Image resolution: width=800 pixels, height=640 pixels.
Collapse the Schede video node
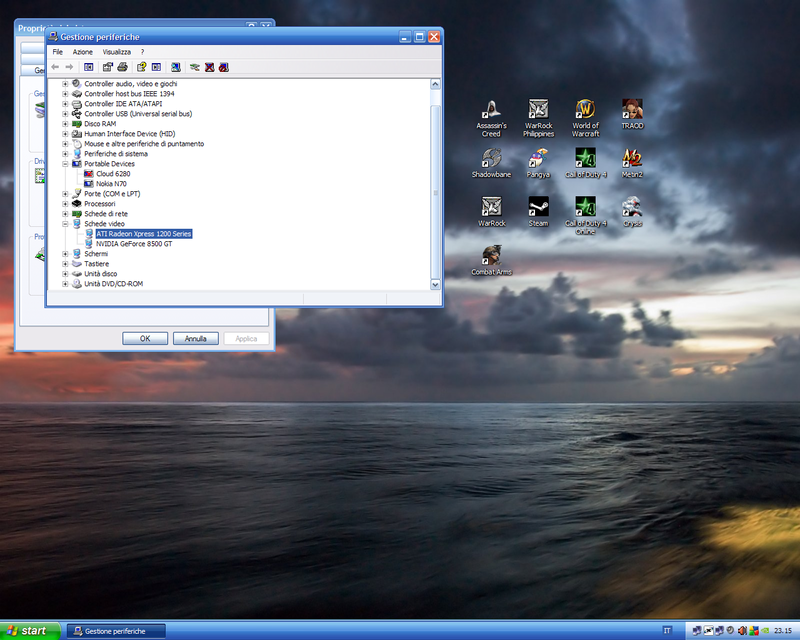66,224
